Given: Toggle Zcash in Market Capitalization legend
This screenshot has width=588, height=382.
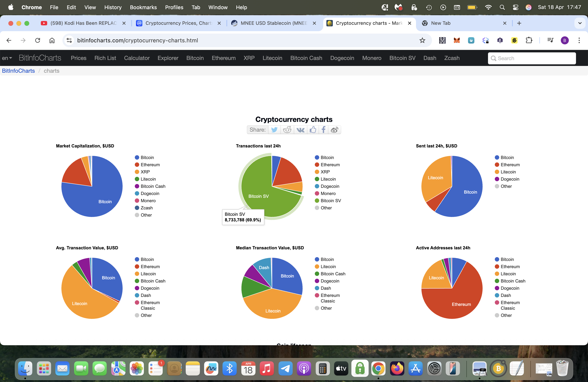Looking at the screenshot, I should click(144, 208).
